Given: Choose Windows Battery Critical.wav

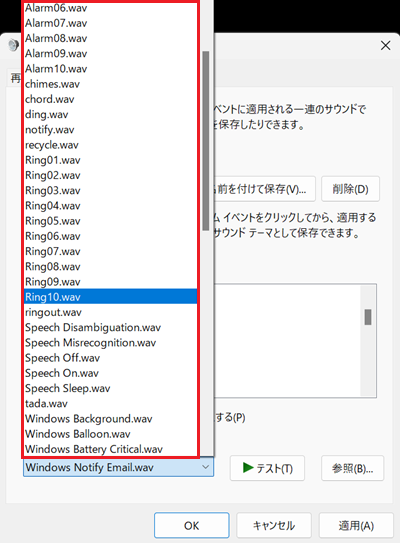Looking at the screenshot, I should point(111,449).
